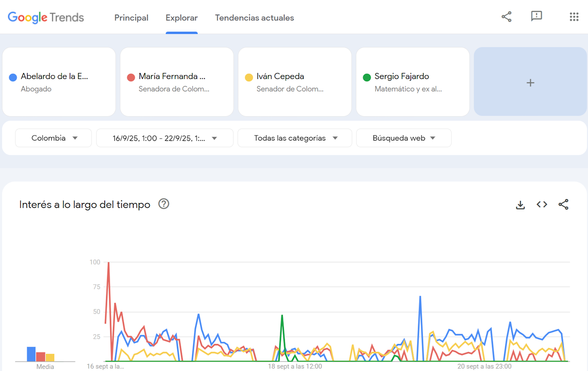This screenshot has width=588, height=371.
Task: Click the Iván Cepeda term card
Action: click(x=294, y=82)
